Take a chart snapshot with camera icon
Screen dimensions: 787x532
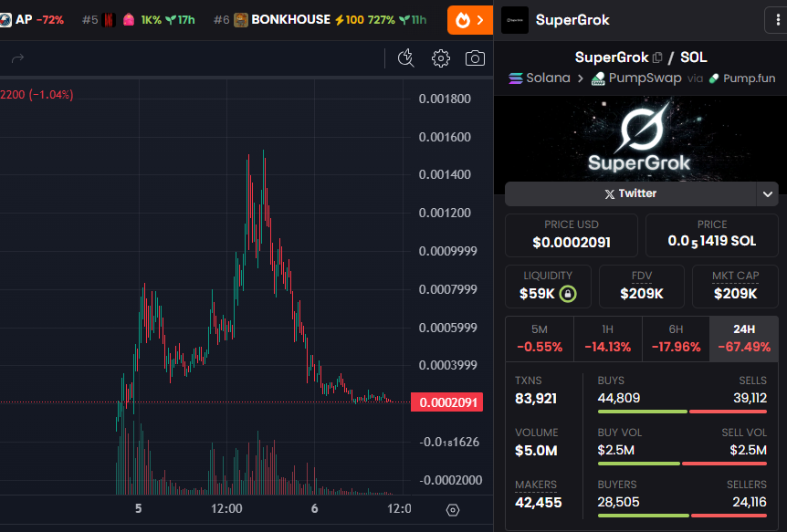point(475,58)
